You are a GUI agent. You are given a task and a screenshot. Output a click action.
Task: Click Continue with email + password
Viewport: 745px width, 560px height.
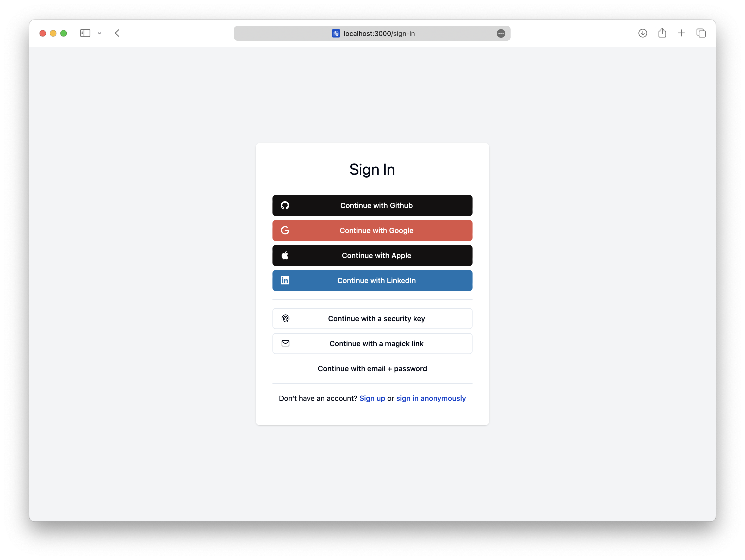[372, 368]
